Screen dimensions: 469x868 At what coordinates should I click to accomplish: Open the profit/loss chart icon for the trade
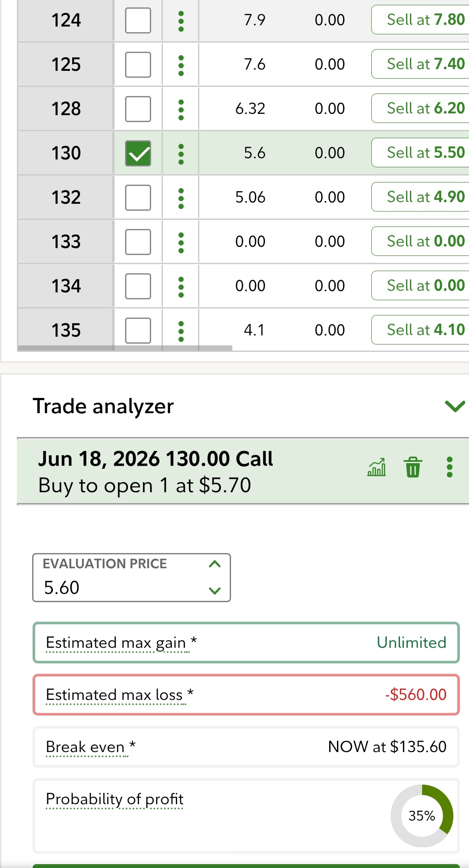[x=377, y=467]
